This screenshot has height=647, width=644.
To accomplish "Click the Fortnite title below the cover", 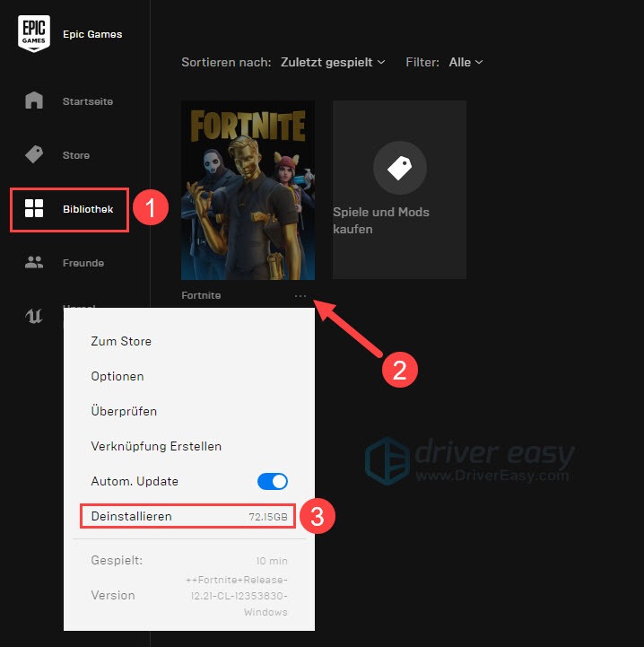I will tap(201, 295).
